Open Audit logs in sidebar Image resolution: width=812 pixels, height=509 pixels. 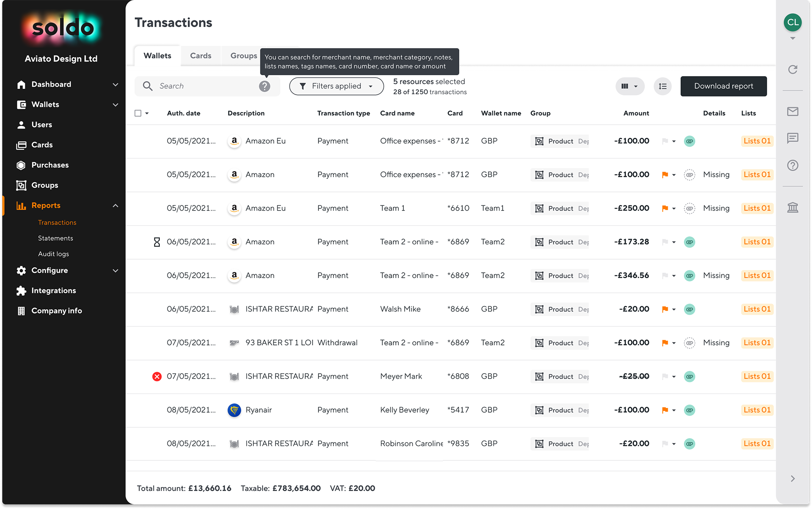tap(53, 254)
